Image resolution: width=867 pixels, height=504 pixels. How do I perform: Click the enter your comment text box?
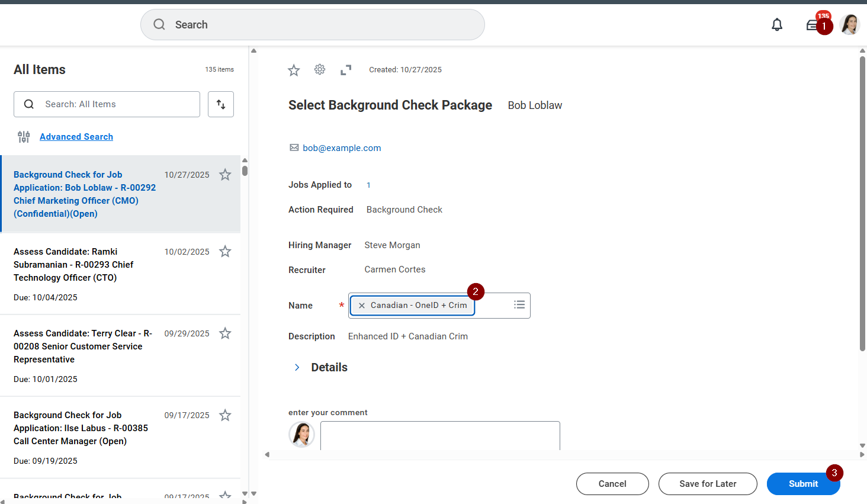point(440,435)
